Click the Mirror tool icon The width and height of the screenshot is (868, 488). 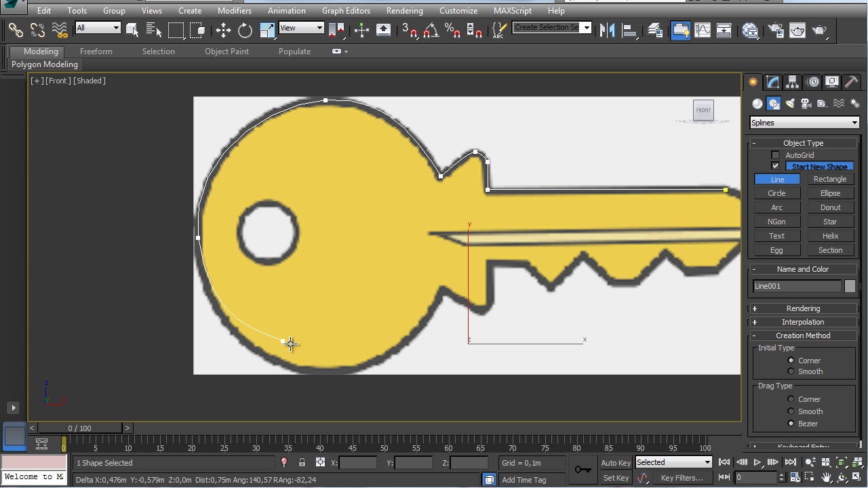(x=607, y=30)
